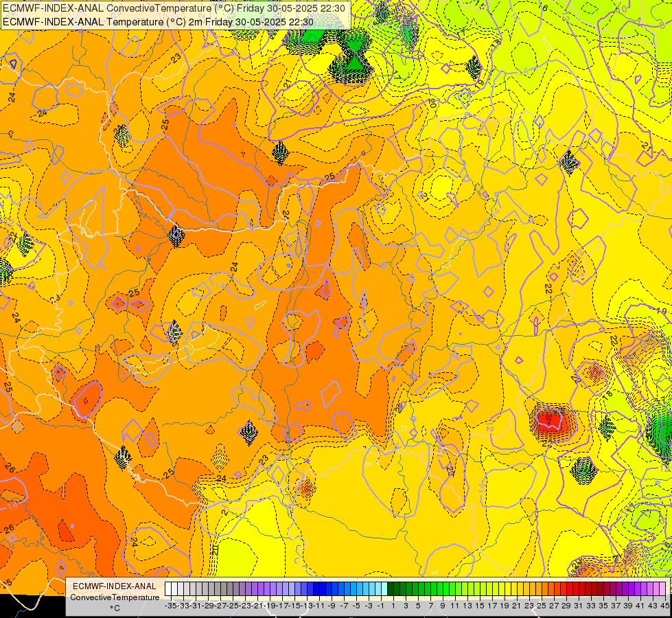
Task: Select the bright green swatch above 9 in the legend
Action: point(440,589)
